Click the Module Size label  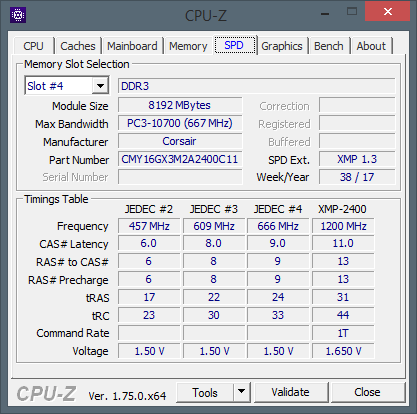click(x=80, y=106)
